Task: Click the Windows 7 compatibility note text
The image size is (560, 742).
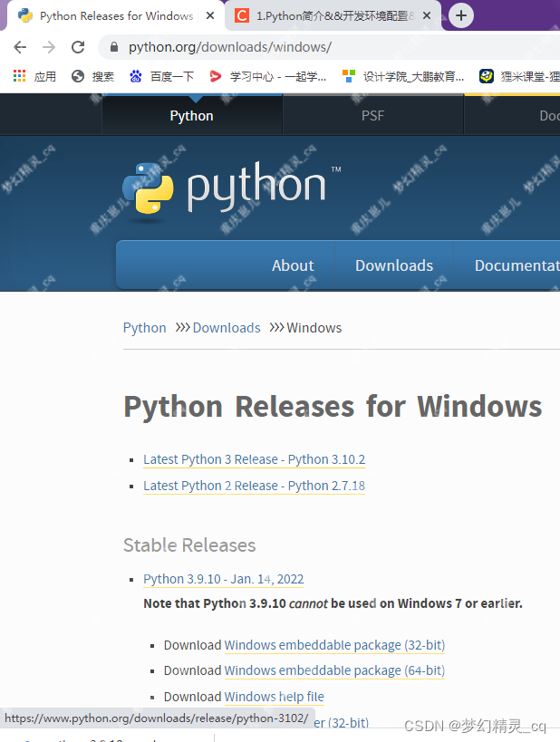Action: (x=333, y=603)
